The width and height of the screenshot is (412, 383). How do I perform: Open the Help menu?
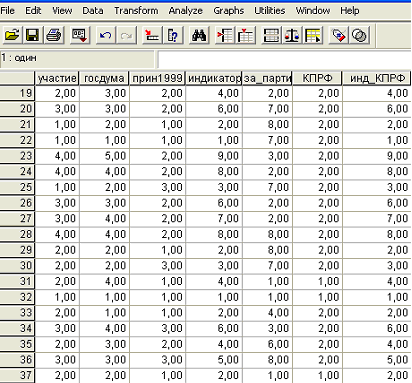tap(350, 11)
